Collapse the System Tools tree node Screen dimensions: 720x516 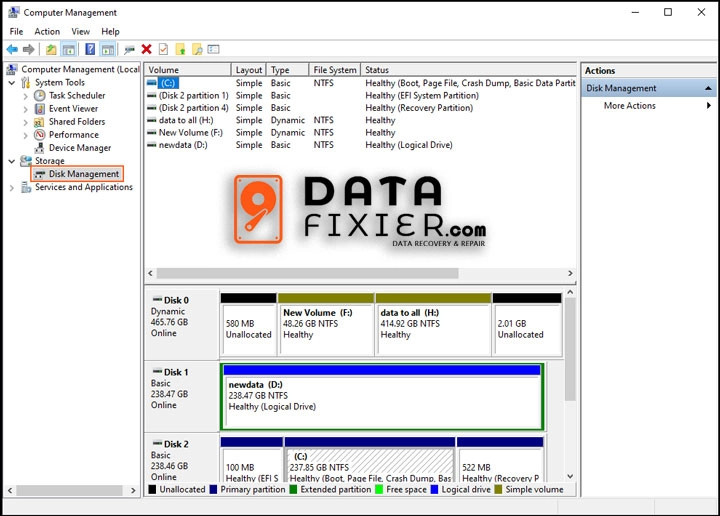click(12, 83)
